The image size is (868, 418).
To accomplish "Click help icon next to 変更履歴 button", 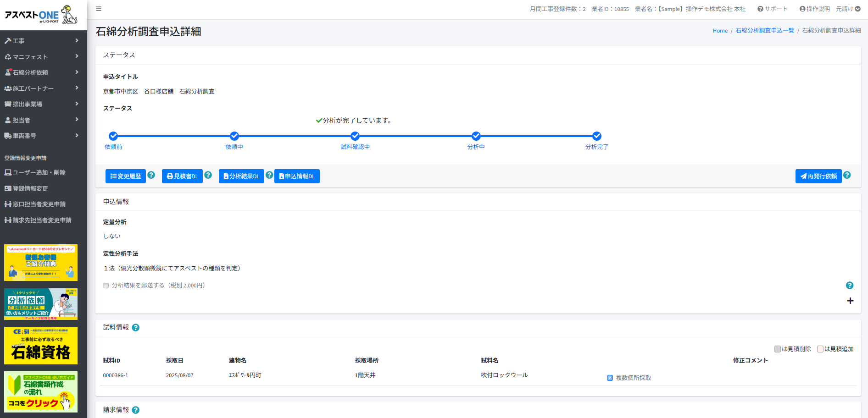I will point(151,175).
